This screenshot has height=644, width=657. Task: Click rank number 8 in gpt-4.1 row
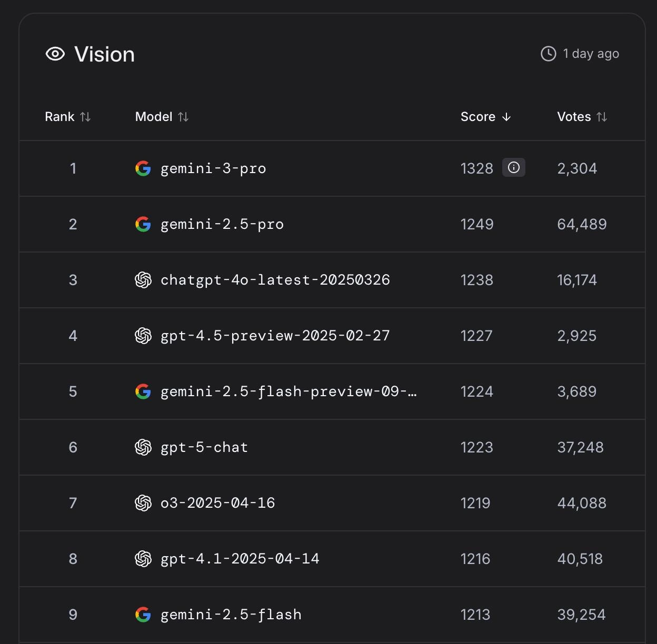(x=73, y=559)
